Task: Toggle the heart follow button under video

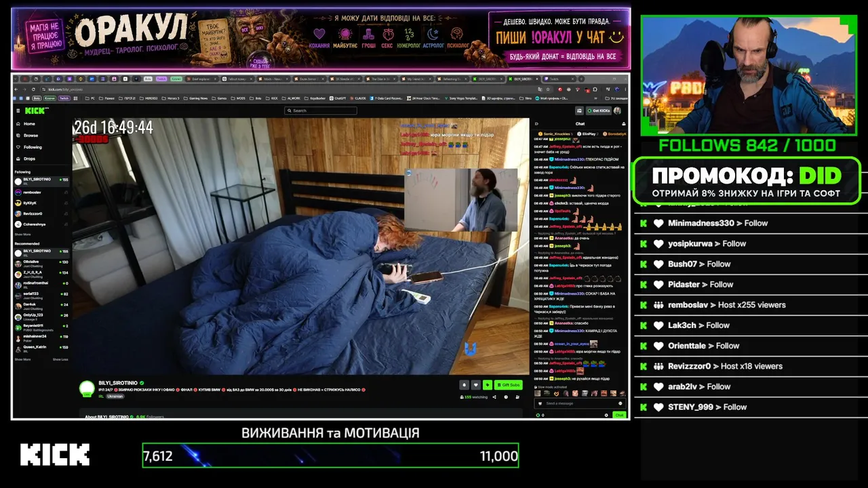Action: (475, 385)
